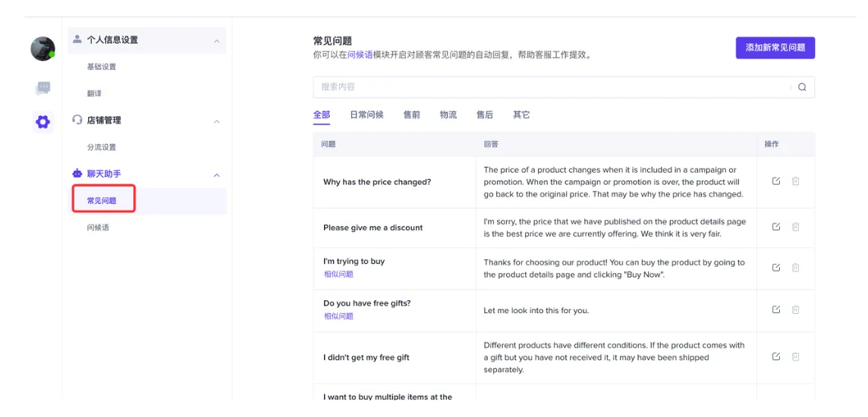Click the 'I'm trying to buy' question
The height and width of the screenshot is (417, 868).
(354, 261)
